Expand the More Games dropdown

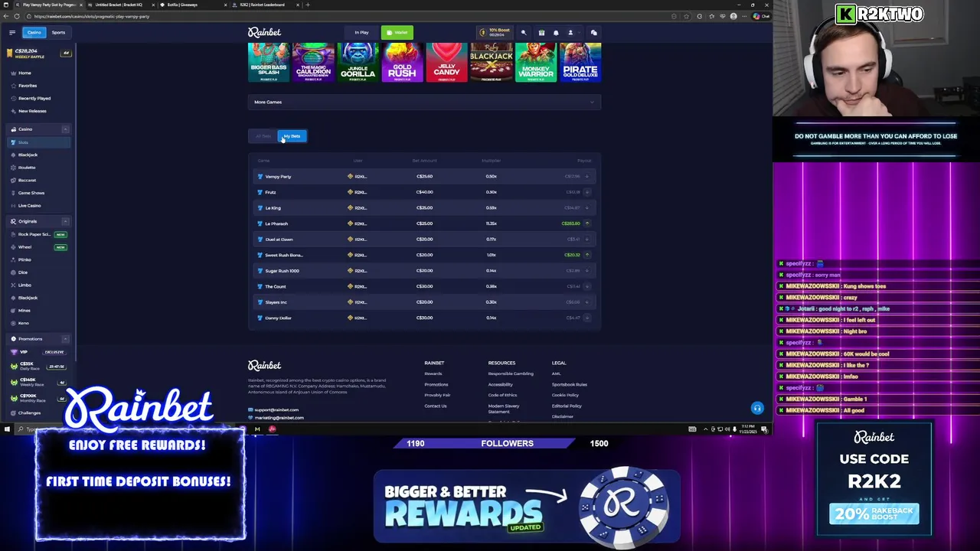(x=424, y=102)
